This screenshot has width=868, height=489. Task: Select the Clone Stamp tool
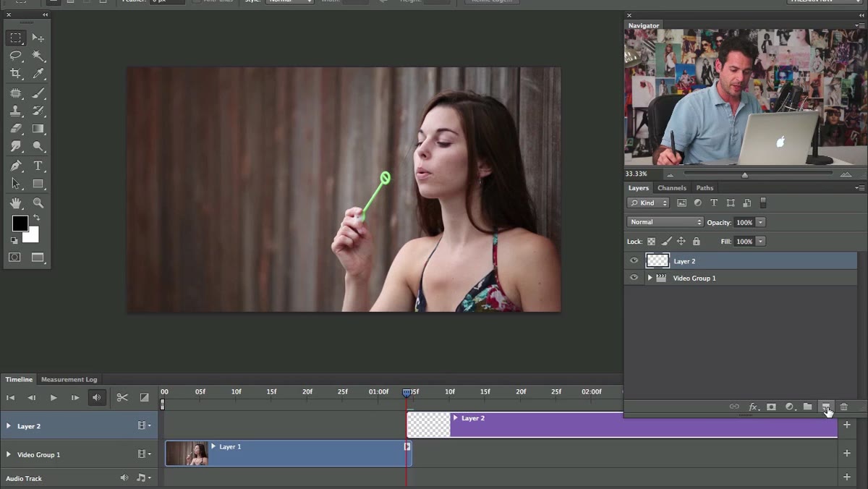pos(15,111)
